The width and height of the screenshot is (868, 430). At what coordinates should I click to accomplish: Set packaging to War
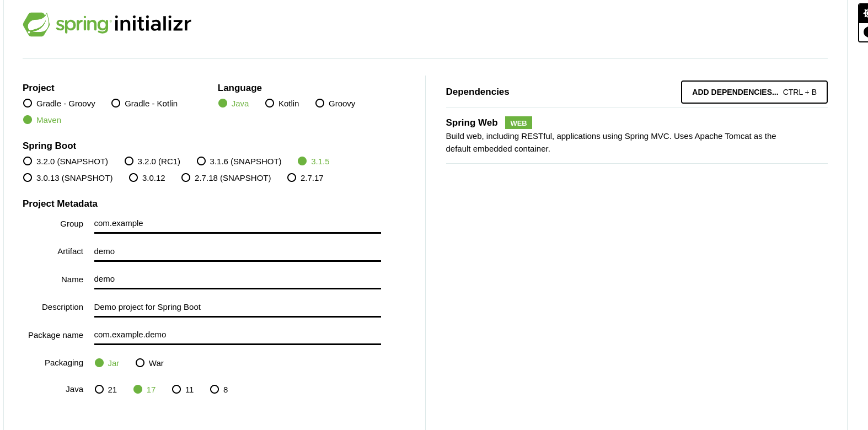(x=140, y=363)
